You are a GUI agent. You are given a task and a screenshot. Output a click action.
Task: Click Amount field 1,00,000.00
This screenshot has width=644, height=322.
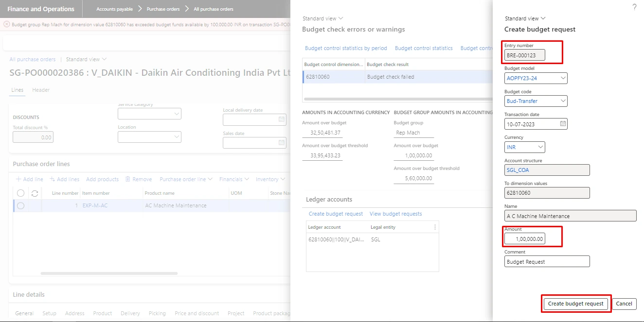tap(525, 238)
